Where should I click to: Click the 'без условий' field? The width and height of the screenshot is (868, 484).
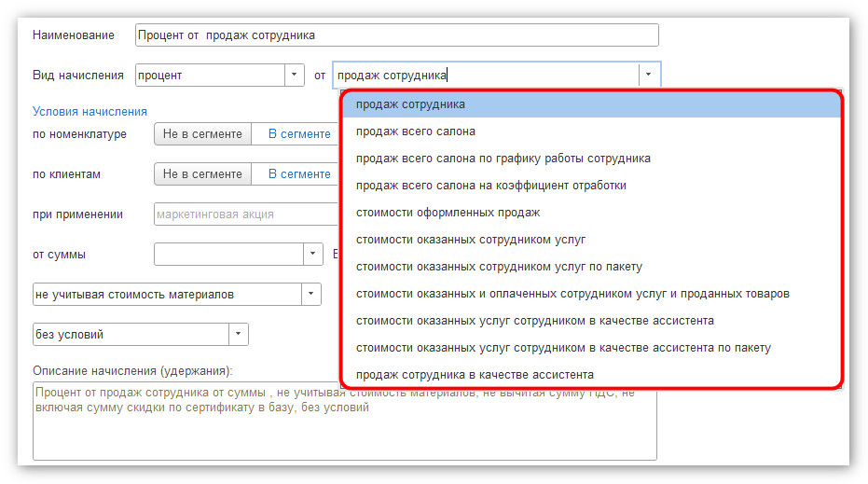[x=131, y=334]
